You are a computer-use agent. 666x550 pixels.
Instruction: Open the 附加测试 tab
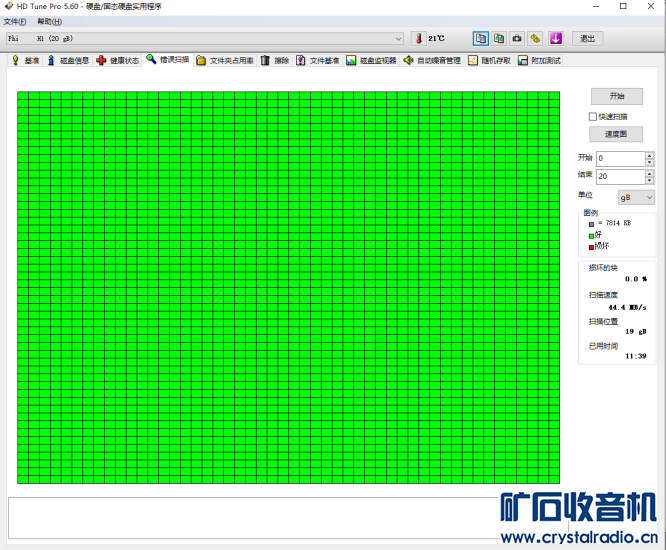pos(540,60)
